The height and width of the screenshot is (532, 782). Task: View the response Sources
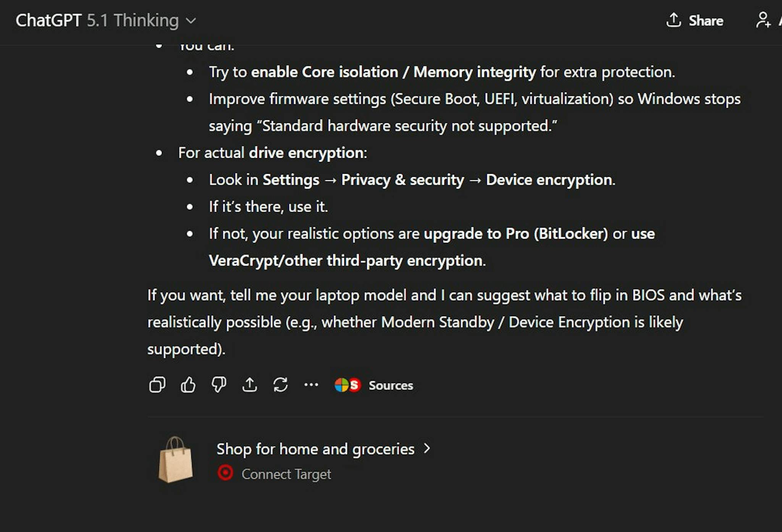coord(390,385)
